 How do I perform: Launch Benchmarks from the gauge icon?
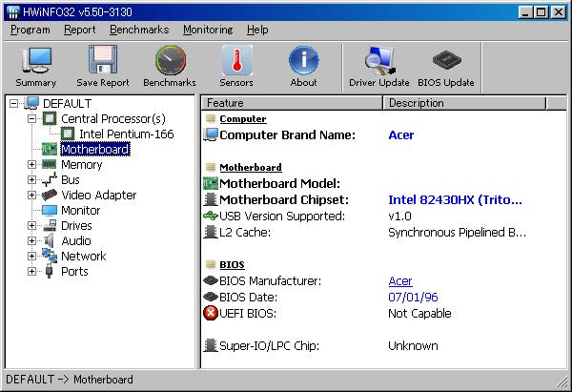170,60
